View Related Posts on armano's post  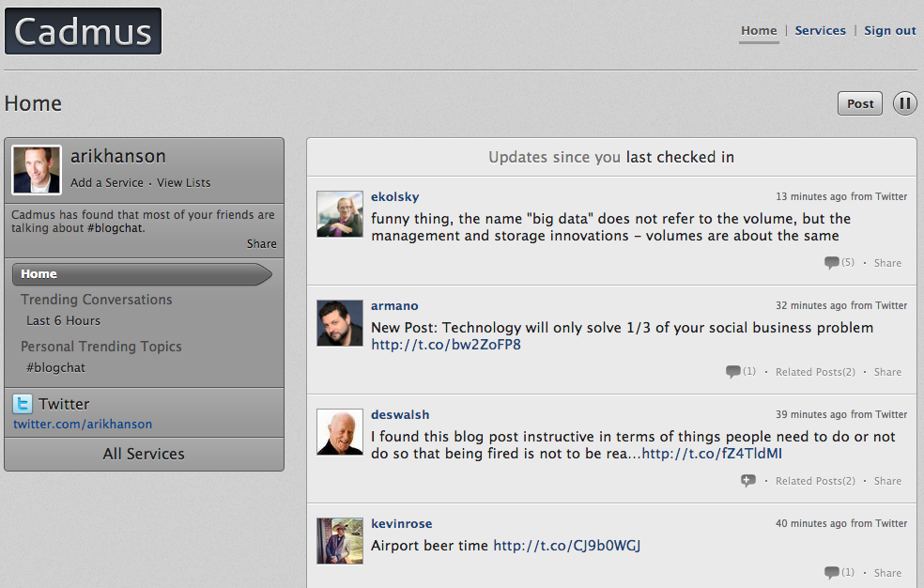pyautogui.click(x=815, y=372)
